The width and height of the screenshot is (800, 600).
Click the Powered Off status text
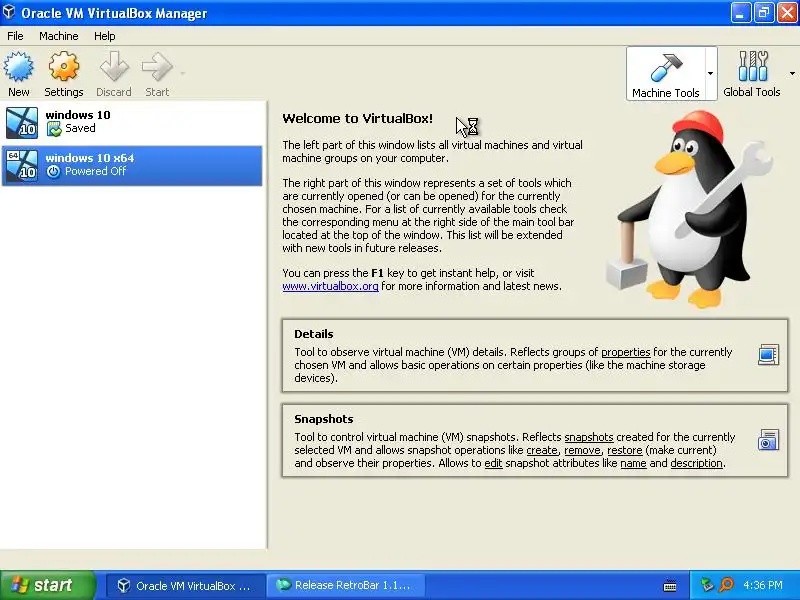(95, 171)
